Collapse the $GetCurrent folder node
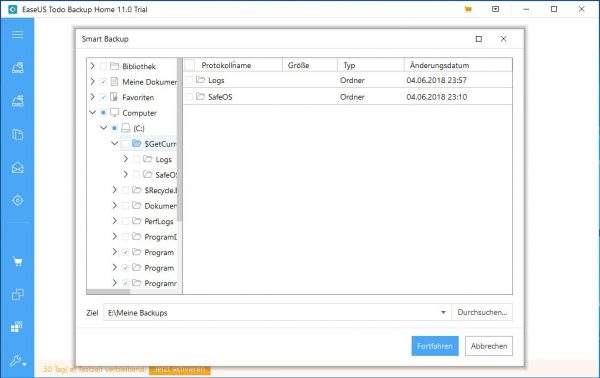600x378 pixels. coord(114,143)
